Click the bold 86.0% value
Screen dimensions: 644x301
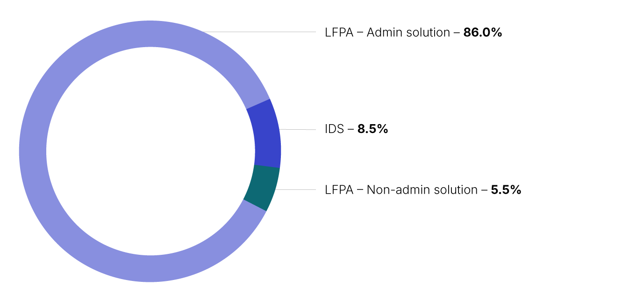coord(482,33)
